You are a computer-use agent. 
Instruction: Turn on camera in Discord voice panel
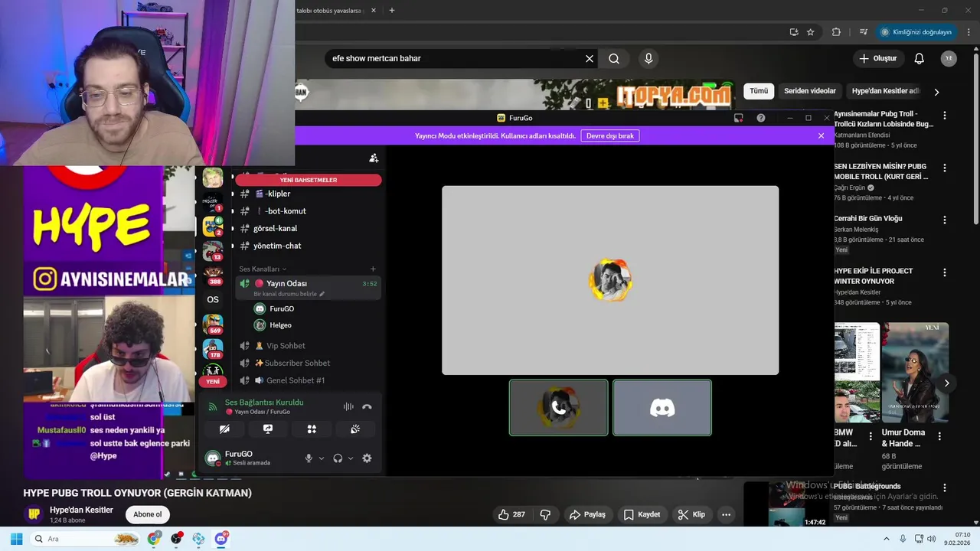[224, 429]
